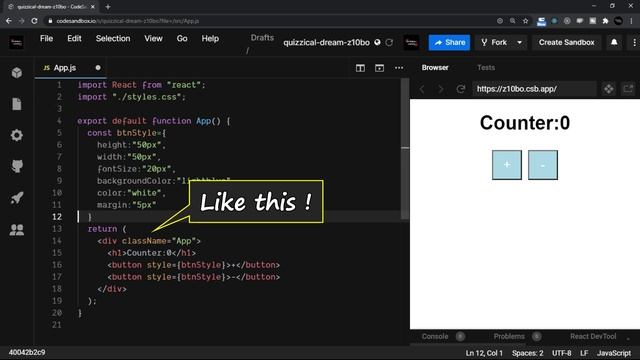The image size is (640, 360).
Task: Click the refresh icon beside sandbox name
Action: click(389, 42)
